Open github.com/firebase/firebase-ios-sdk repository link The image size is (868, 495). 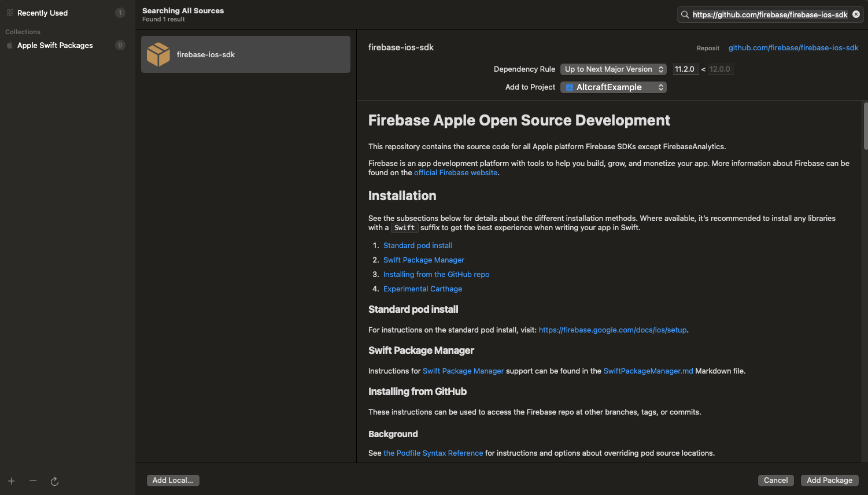pyautogui.click(x=793, y=47)
